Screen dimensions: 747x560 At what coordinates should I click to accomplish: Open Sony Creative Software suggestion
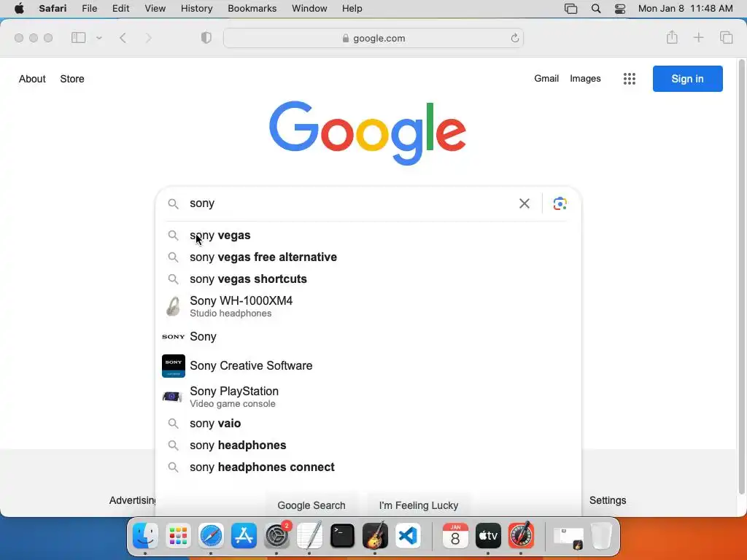(368, 366)
